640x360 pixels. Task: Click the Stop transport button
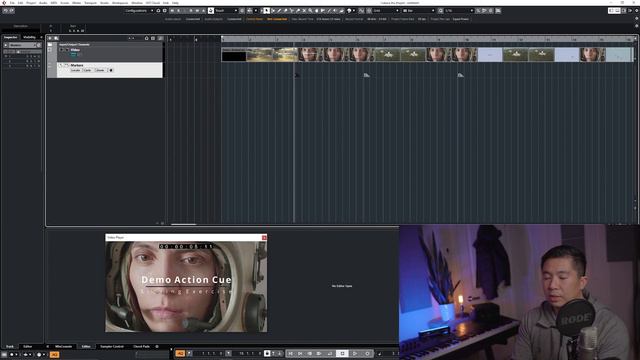point(342,353)
